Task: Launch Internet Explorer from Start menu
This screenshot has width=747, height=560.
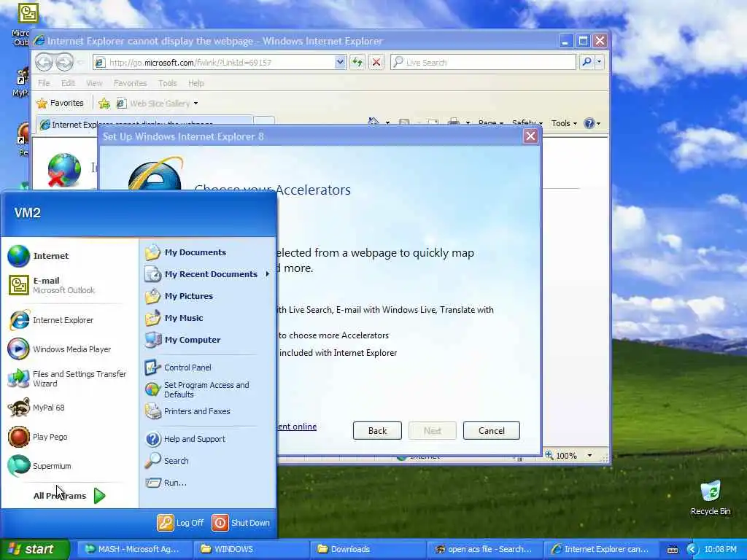Action: (x=51, y=321)
